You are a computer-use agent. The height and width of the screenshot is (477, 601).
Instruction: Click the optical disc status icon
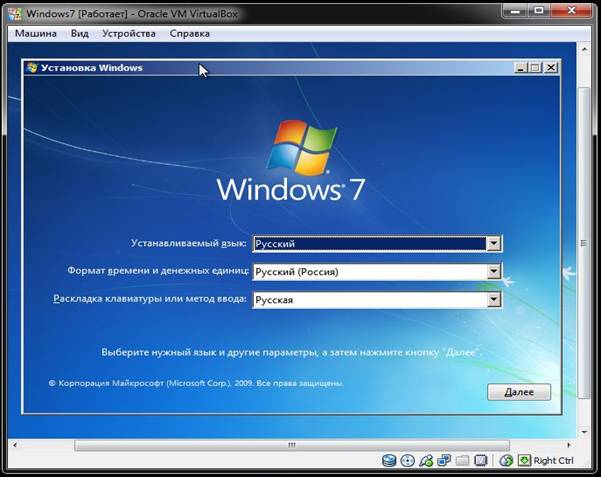[x=407, y=460]
